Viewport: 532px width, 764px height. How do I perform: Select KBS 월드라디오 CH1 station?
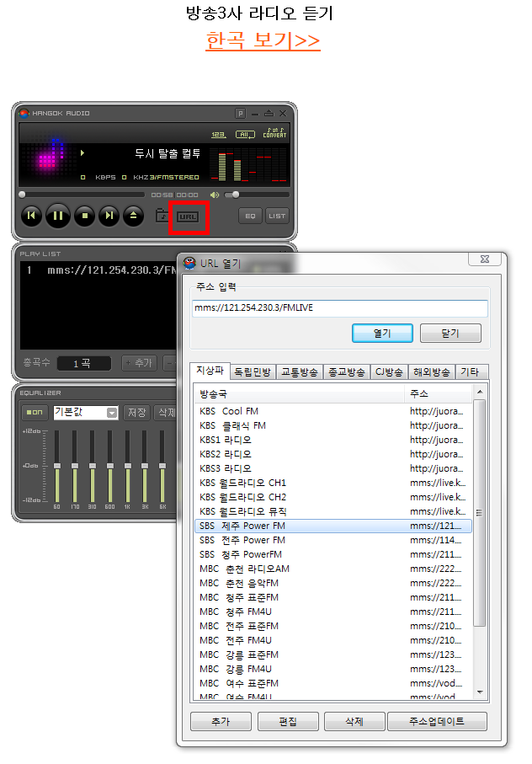click(x=333, y=483)
